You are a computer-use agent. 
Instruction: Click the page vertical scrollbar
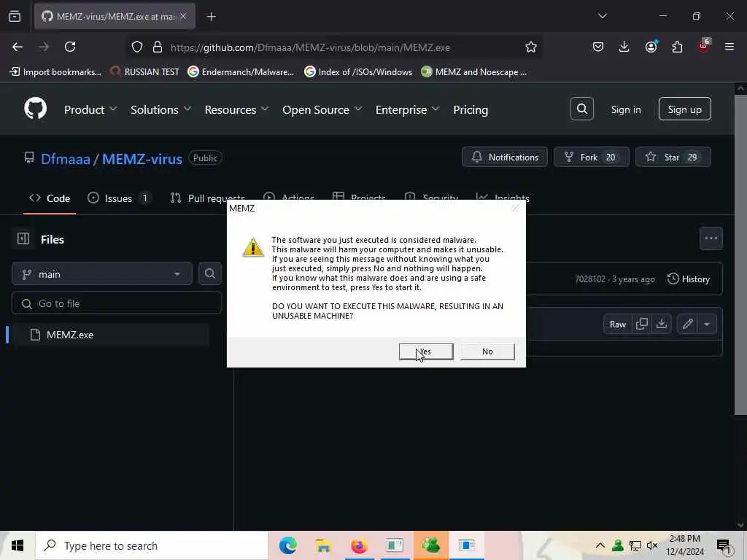(740, 254)
